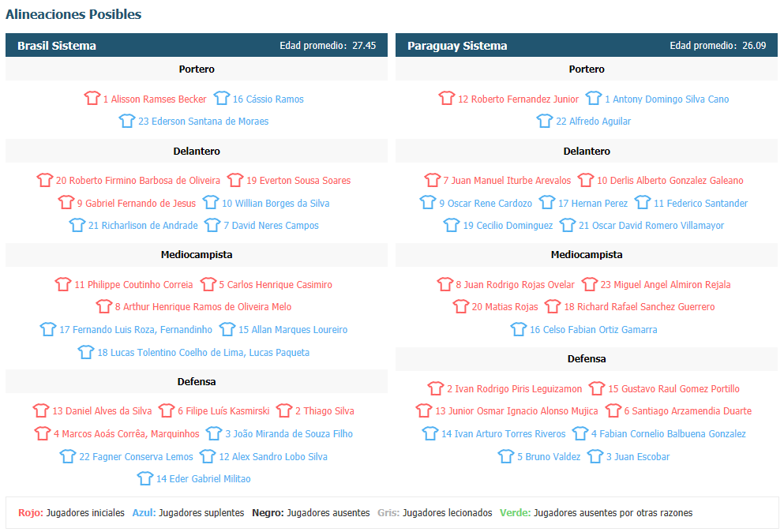Viewport: 784px width, 532px height.
Task: Click red jersey icon for Juan Manuel Iturbe Arevalos
Action: click(x=433, y=180)
